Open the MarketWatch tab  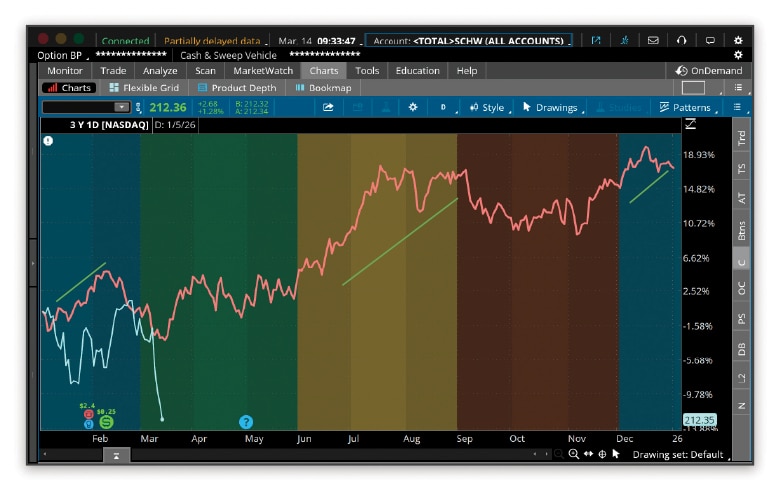coord(263,71)
